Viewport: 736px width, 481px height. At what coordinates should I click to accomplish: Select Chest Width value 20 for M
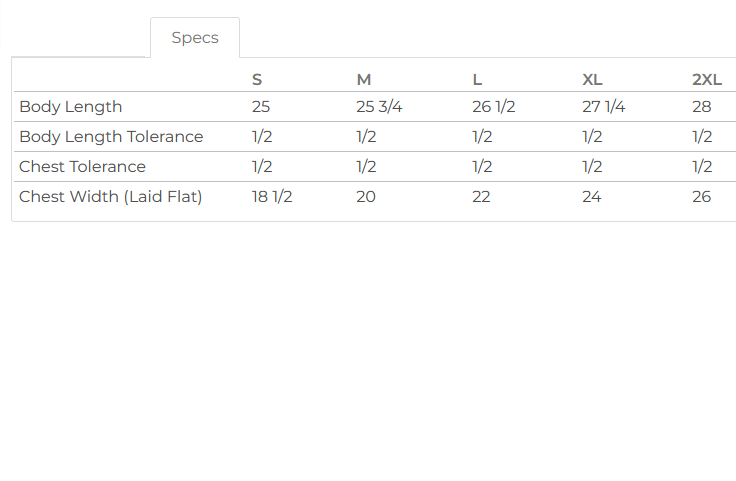point(366,197)
